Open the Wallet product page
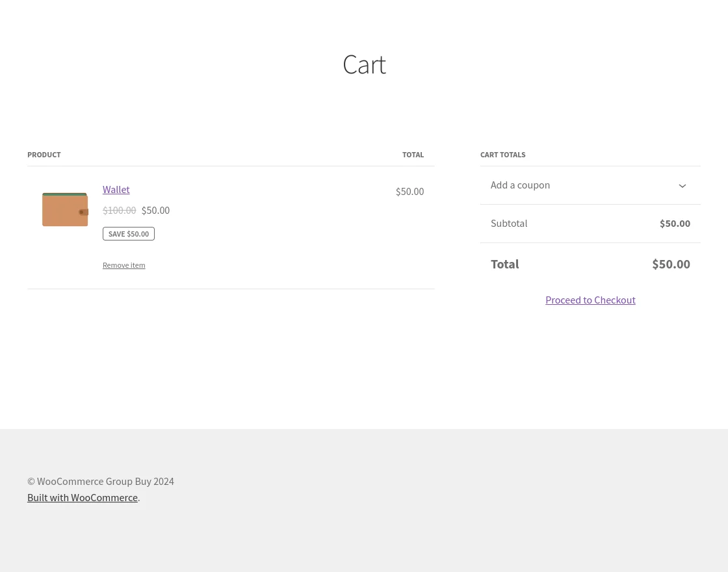728x572 pixels. pos(116,189)
